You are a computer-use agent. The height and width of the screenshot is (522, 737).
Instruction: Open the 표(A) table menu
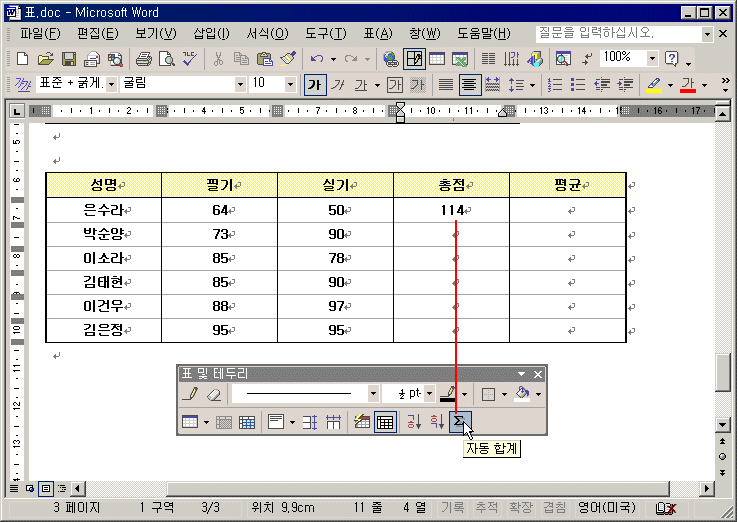377,34
